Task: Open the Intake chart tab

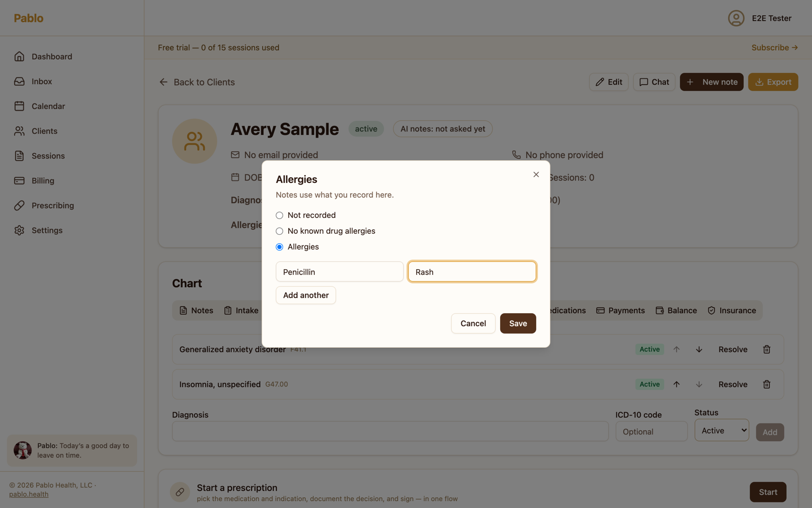Action: pos(241,310)
